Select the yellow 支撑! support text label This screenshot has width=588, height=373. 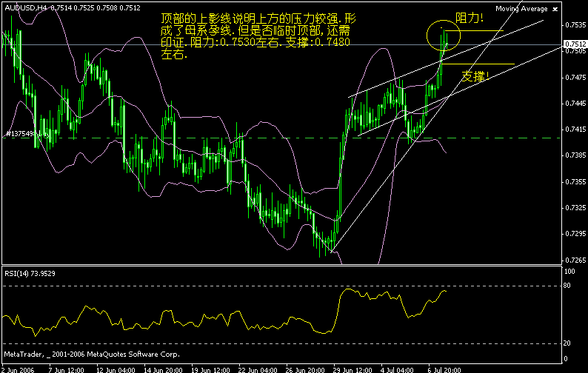tap(475, 76)
